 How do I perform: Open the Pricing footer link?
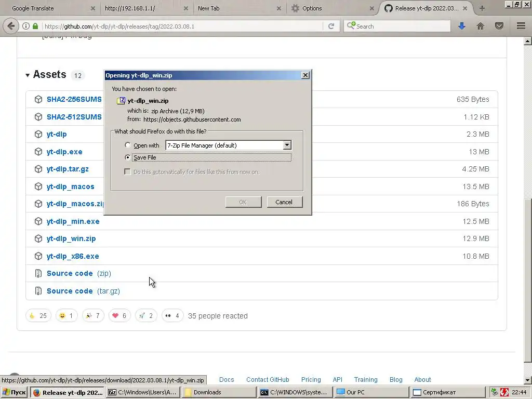pos(311,380)
